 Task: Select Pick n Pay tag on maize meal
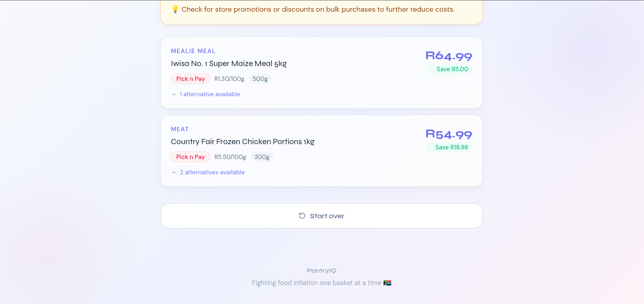click(x=191, y=79)
